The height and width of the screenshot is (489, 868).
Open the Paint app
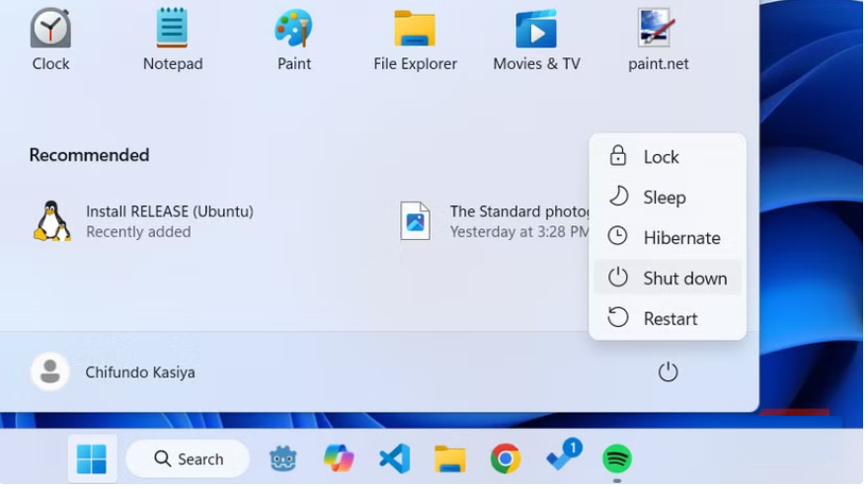pyautogui.click(x=294, y=40)
